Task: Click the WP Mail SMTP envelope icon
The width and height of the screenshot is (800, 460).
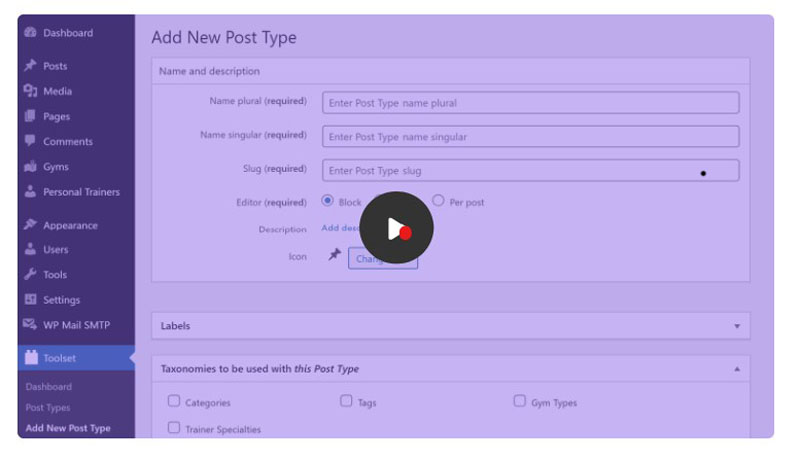Action: point(30,324)
